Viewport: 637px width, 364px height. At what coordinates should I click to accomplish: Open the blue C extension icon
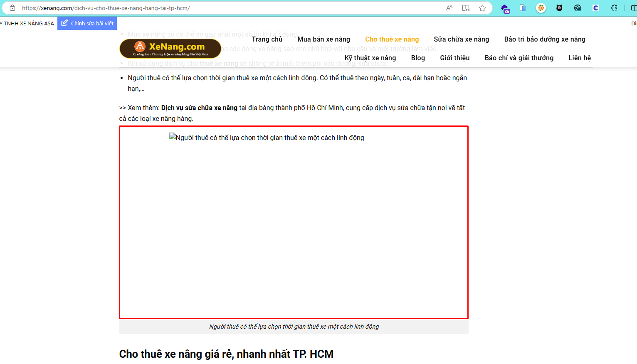[x=596, y=8]
